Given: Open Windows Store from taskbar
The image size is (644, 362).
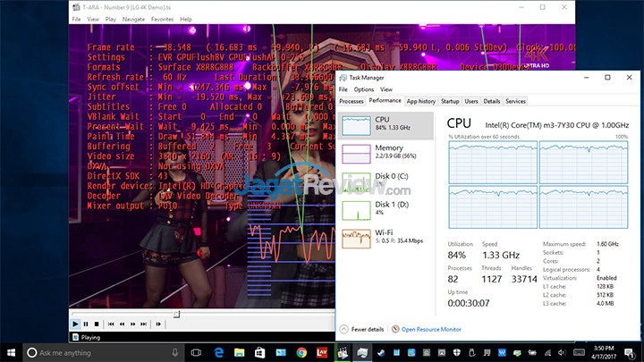Looking at the screenshot, I should [260, 352].
